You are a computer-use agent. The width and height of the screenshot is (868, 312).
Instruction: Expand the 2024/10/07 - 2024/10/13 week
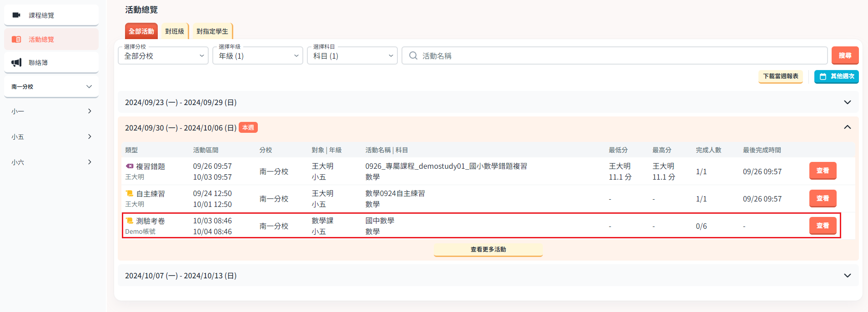[x=488, y=275]
